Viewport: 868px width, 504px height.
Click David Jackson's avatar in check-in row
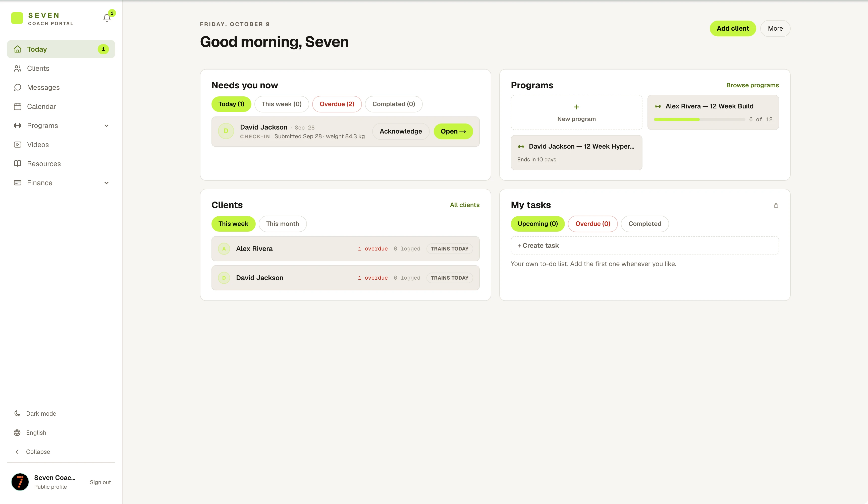(x=226, y=131)
